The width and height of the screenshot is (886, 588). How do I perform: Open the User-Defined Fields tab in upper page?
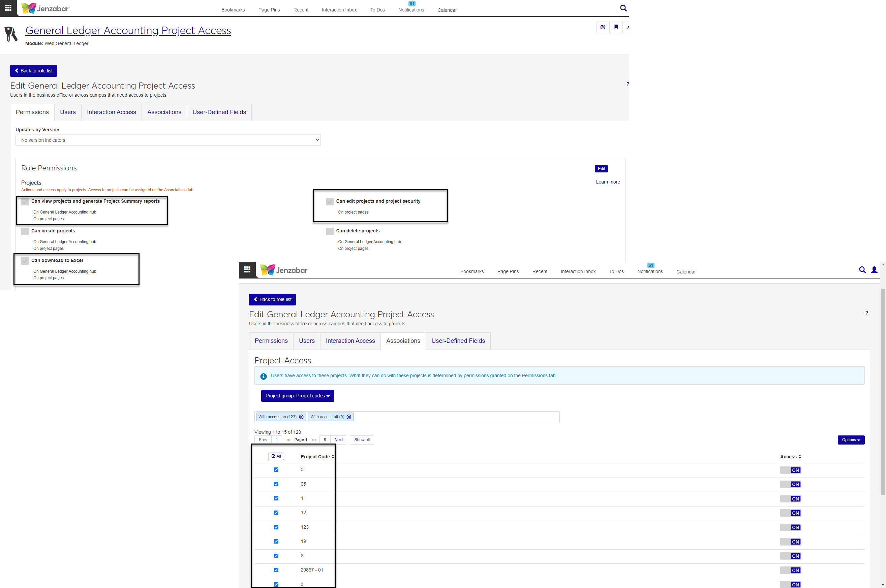219,112
